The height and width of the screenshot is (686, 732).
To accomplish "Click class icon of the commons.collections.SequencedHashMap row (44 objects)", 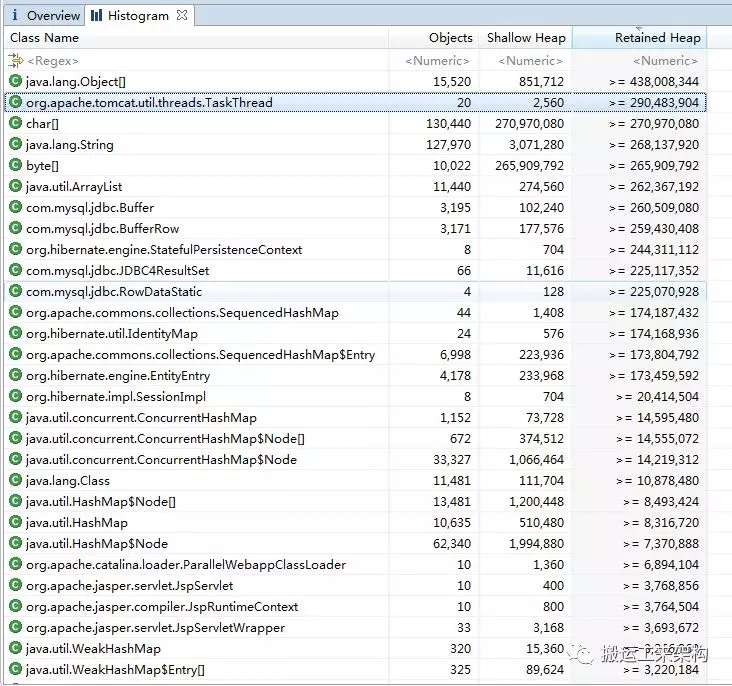I will tap(15, 312).
